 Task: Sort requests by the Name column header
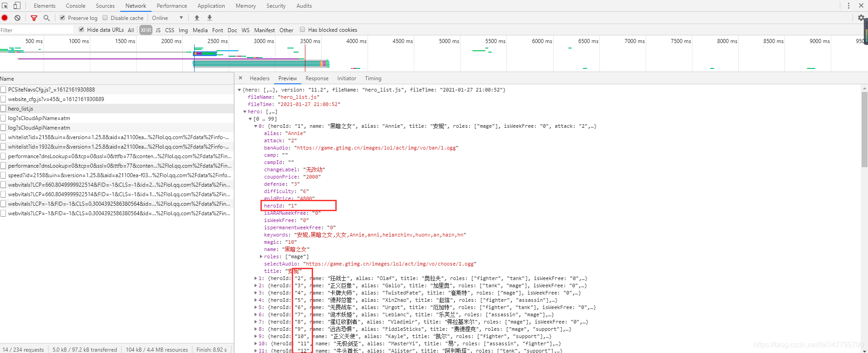point(117,78)
